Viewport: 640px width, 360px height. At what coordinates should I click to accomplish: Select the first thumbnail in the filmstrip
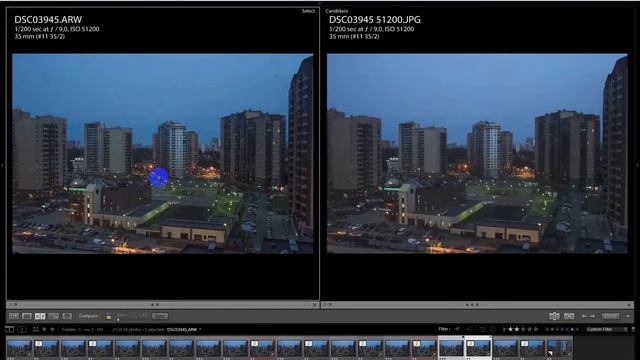[x=19, y=348]
